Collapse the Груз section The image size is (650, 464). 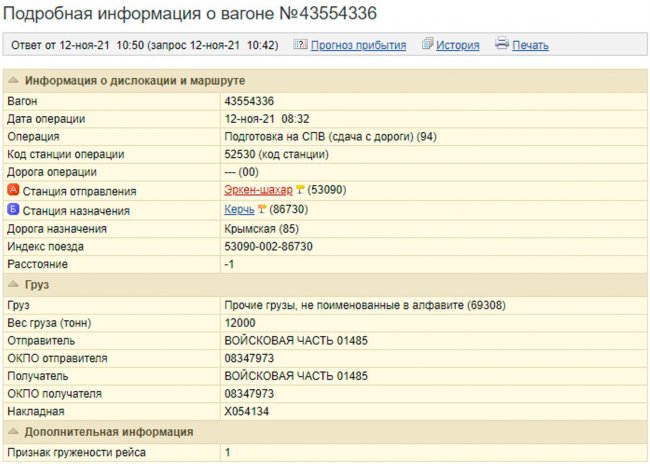pos(13,285)
